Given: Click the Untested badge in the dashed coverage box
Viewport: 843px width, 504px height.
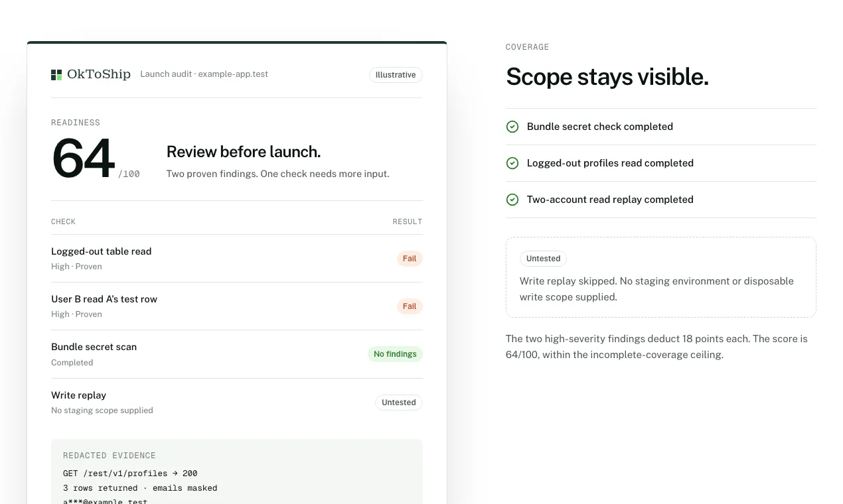Looking at the screenshot, I should (544, 259).
